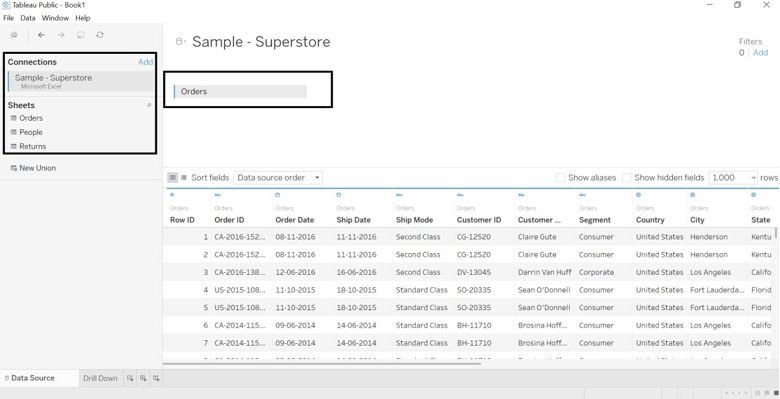
Task: Open the Data menu
Action: click(x=28, y=18)
